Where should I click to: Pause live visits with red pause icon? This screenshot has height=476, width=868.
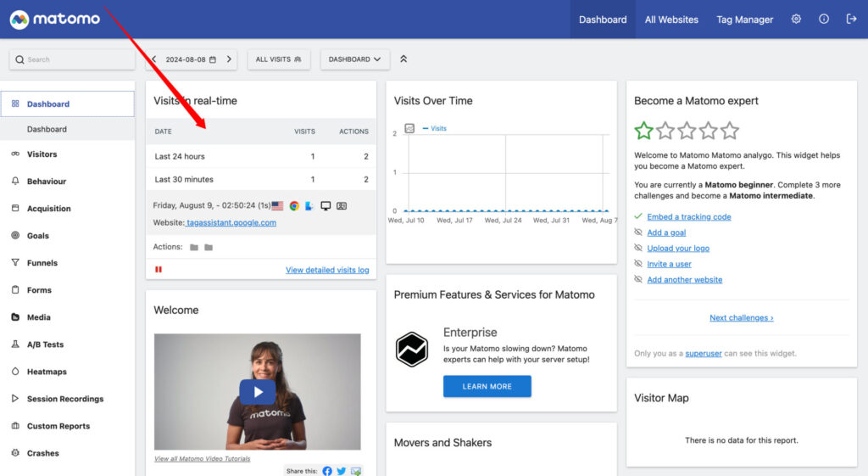(x=159, y=270)
